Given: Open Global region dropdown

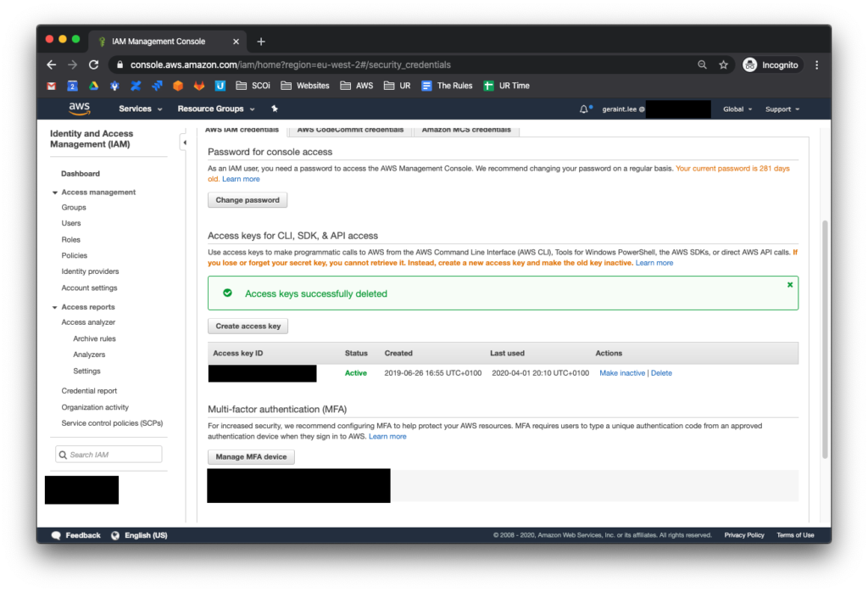Looking at the screenshot, I should point(737,109).
